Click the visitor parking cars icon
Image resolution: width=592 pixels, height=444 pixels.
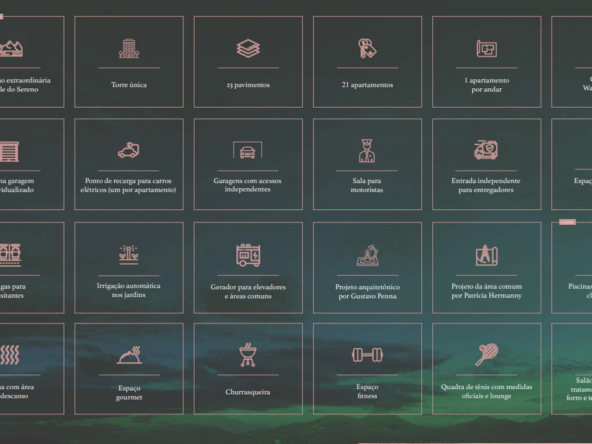coord(10,255)
